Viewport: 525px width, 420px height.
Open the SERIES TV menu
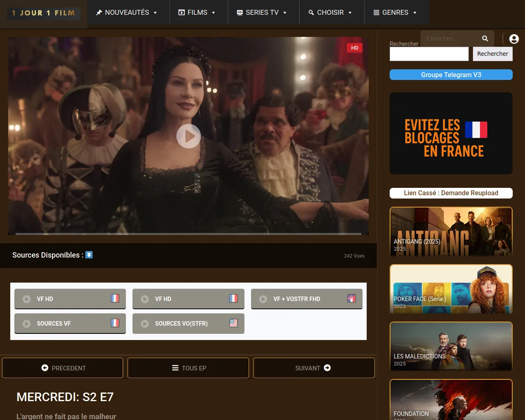pyautogui.click(x=262, y=13)
